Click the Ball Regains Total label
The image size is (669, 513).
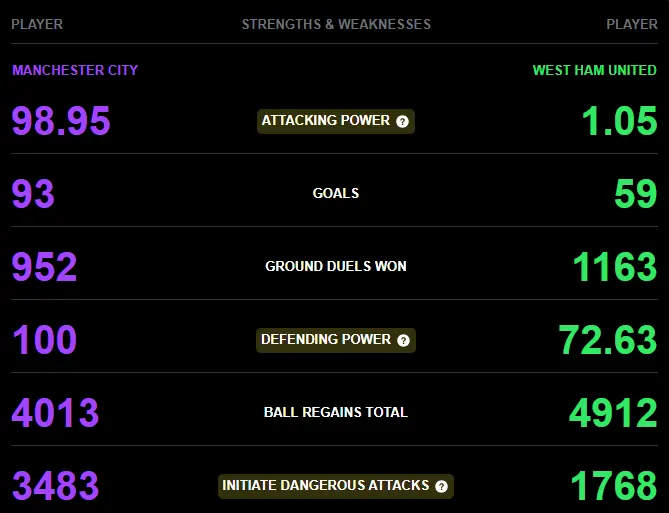[336, 412]
